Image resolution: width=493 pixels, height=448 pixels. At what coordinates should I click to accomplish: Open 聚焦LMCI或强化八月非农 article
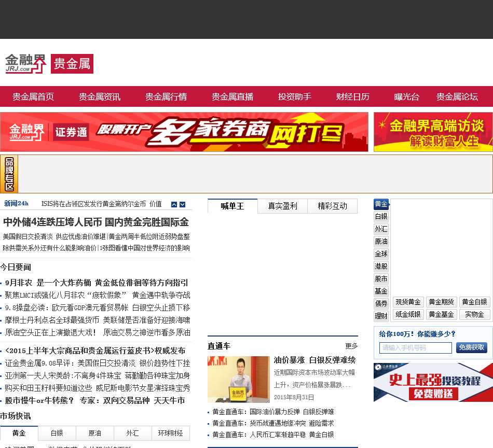[98, 296]
